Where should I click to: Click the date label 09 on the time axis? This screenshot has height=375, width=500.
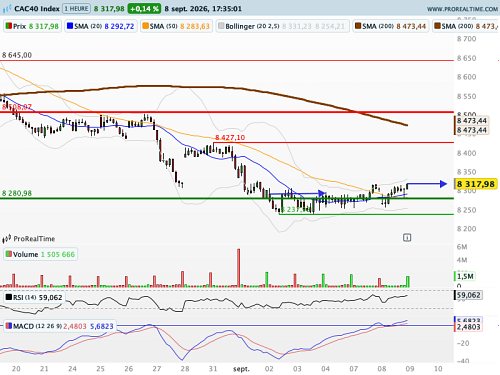[x=410, y=369]
